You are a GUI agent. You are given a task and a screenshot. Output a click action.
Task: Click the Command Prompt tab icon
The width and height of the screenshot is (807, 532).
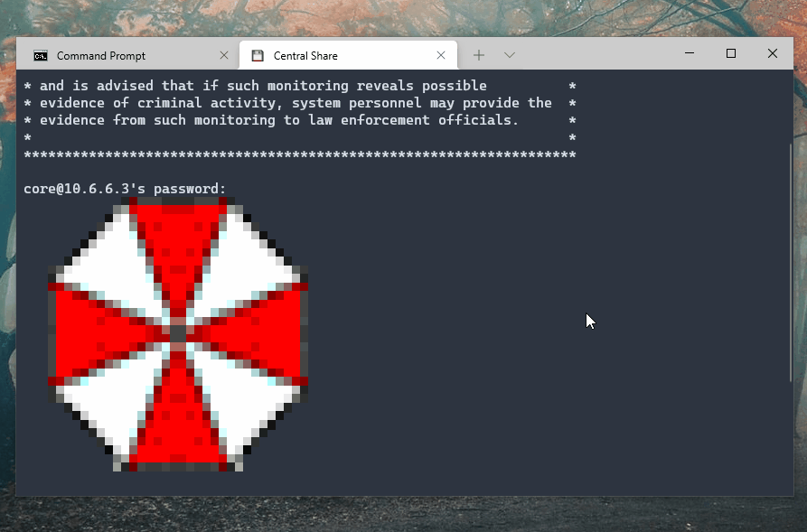[41, 56]
